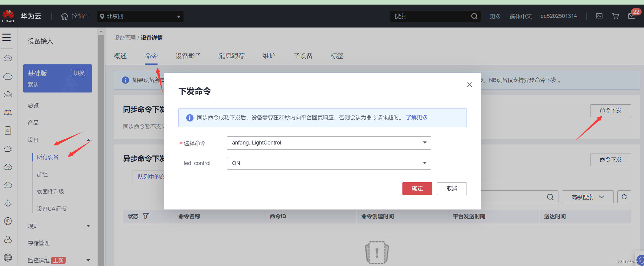Click the 命令名称 column header
The height and width of the screenshot is (266, 644).
tap(189, 216)
